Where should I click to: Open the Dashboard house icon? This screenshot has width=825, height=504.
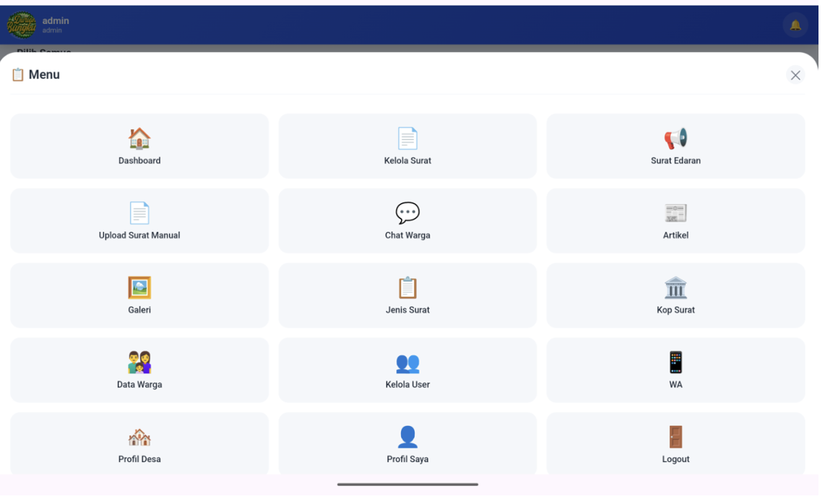click(139, 139)
